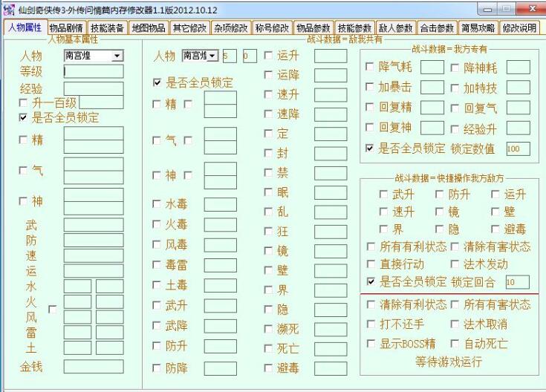Enable the 死亡 checkbox

click(268, 348)
